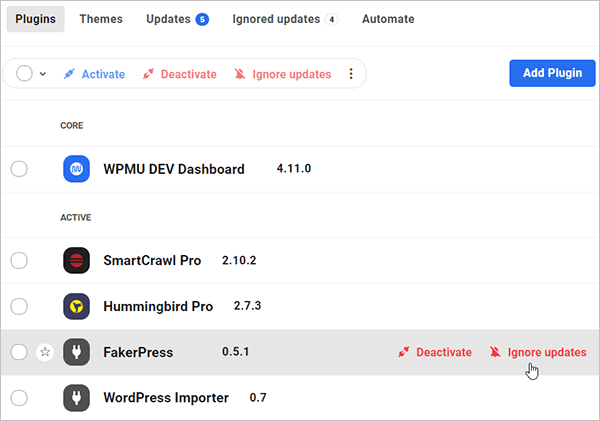The width and height of the screenshot is (600, 421).
Task: Click the Hummingbird Pro plugin icon
Action: point(77,306)
